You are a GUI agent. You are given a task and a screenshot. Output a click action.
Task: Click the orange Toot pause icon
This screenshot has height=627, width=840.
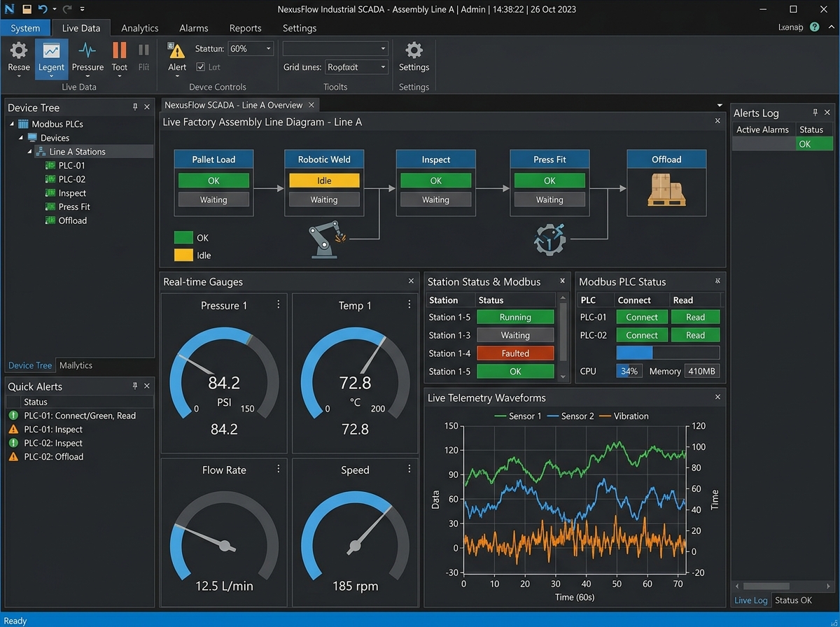pyautogui.click(x=120, y=50)
